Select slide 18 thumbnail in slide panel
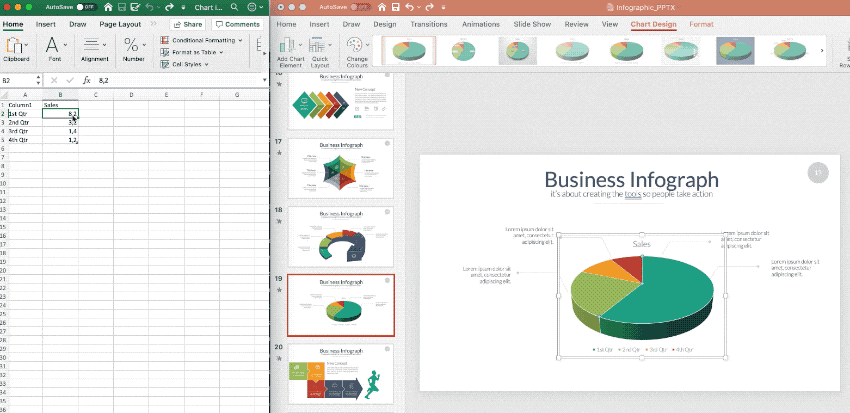 pyautogui.click(x=341, y=236)
